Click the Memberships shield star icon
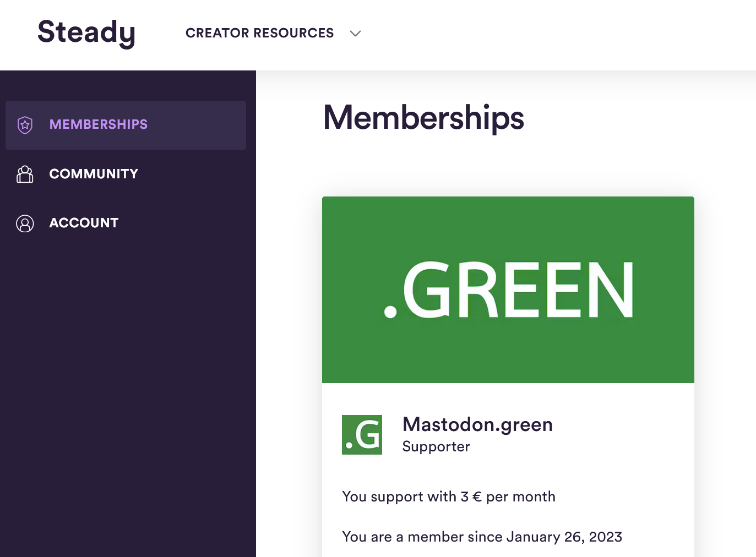 coord(25,125)
